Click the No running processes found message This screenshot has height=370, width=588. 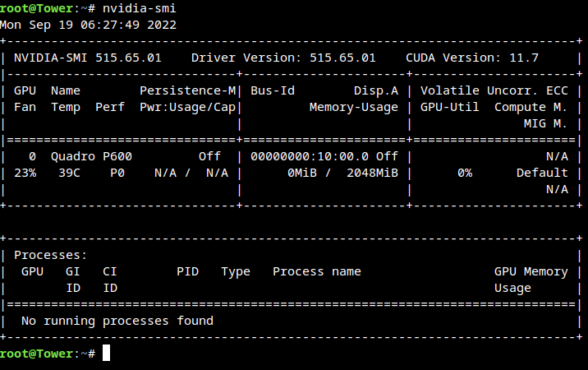coord(117,321)
